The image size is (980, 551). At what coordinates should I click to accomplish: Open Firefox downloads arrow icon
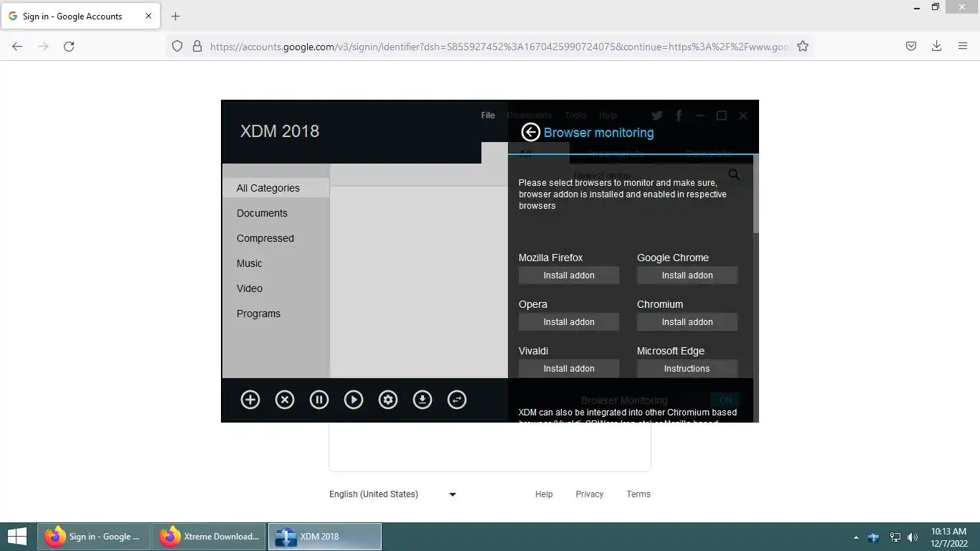coord(936,46)
